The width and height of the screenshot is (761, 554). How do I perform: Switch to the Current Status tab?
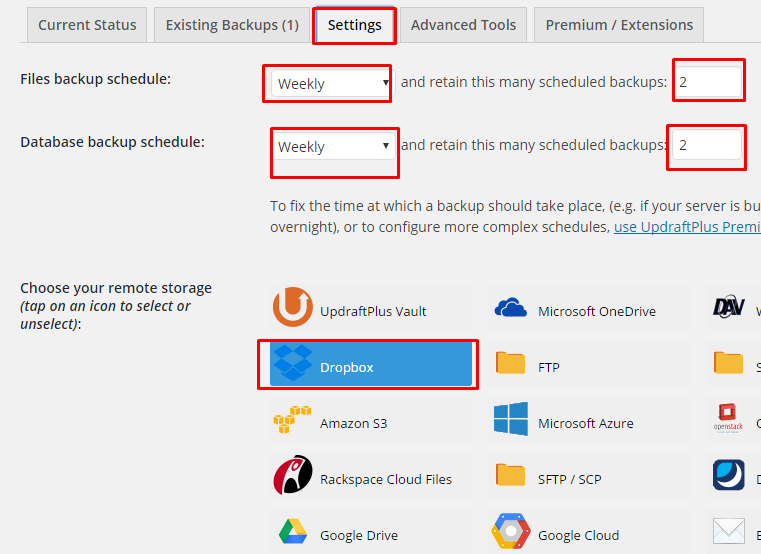coord(87,25)
